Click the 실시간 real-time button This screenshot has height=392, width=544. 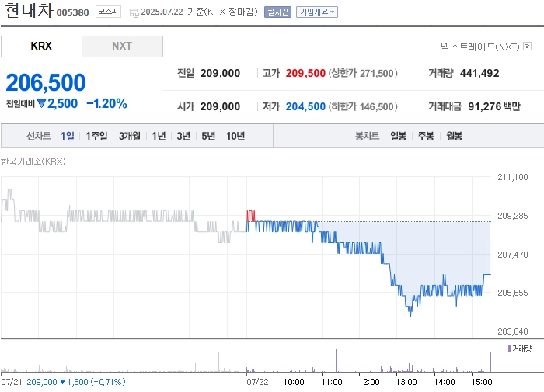277,12
